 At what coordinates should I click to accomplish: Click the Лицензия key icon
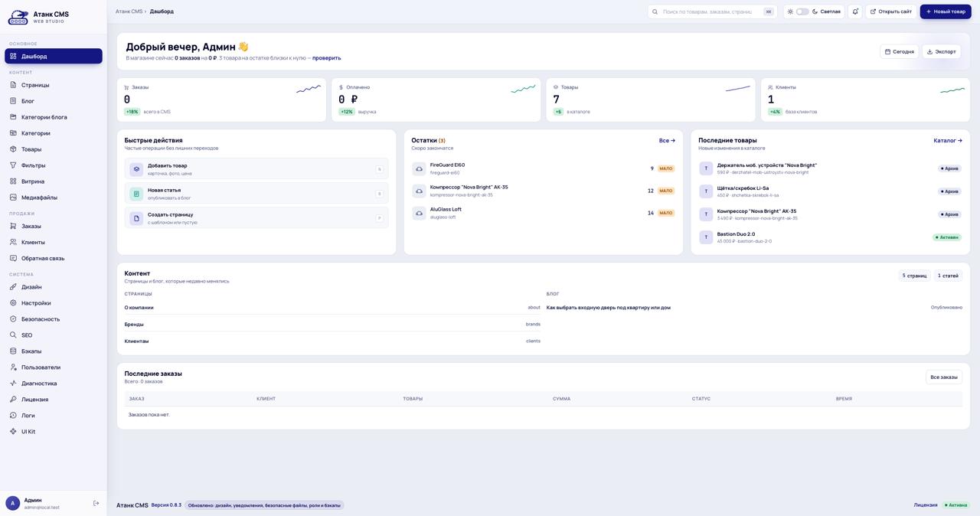click(13, 400)
